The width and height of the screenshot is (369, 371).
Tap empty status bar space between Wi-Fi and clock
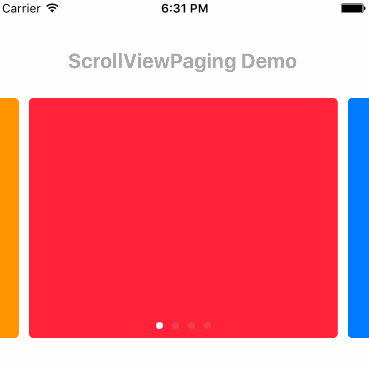click(x=110, y=8)
